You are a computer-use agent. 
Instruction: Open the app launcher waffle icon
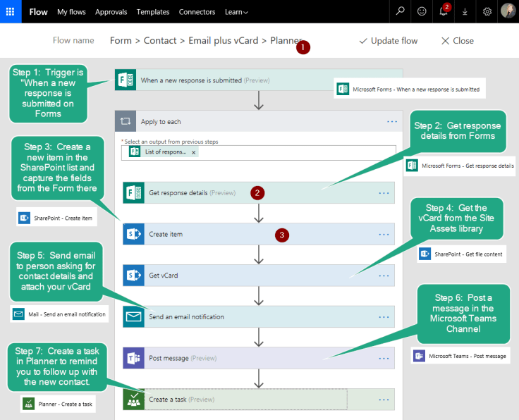click(11, 11)
